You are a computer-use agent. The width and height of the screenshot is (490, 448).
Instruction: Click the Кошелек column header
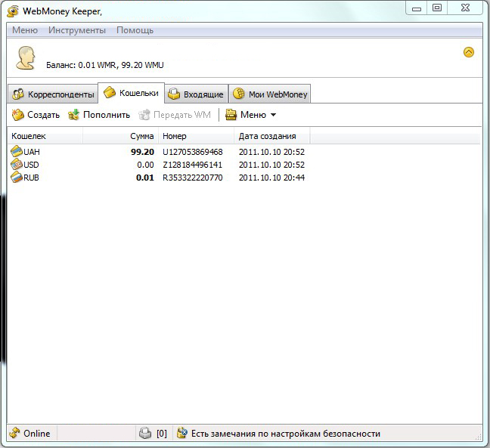[45, 136]
